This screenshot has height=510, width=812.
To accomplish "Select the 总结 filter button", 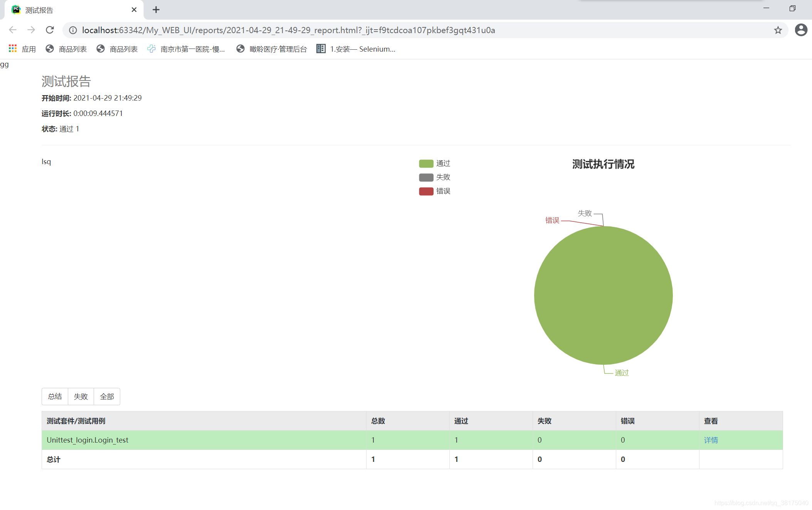I will point(55,396).
